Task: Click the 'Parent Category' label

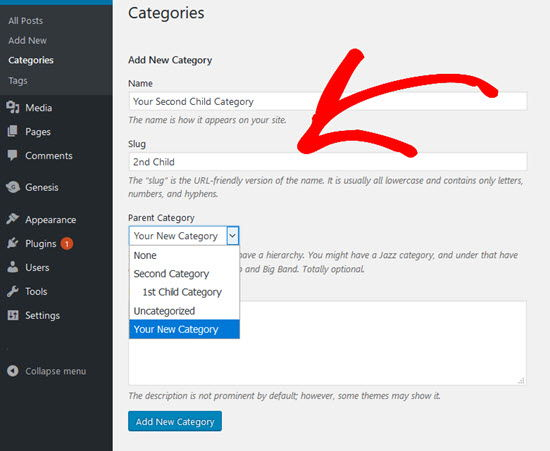Action: pyautogui.click(x=161, y=218)
